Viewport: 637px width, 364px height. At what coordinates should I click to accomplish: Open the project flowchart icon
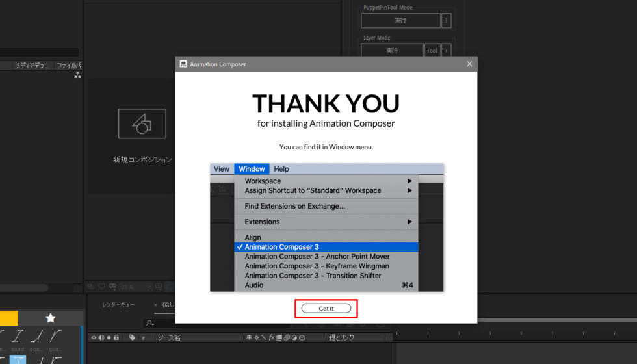tap(77, 75)
